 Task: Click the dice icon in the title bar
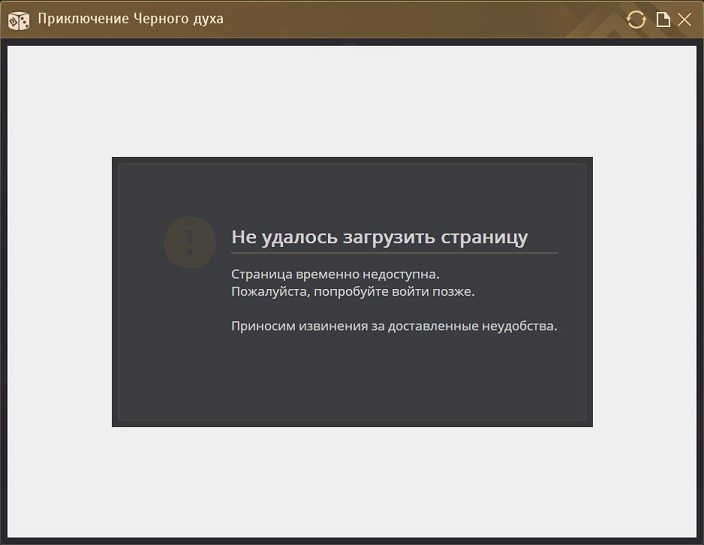point(19,19)
